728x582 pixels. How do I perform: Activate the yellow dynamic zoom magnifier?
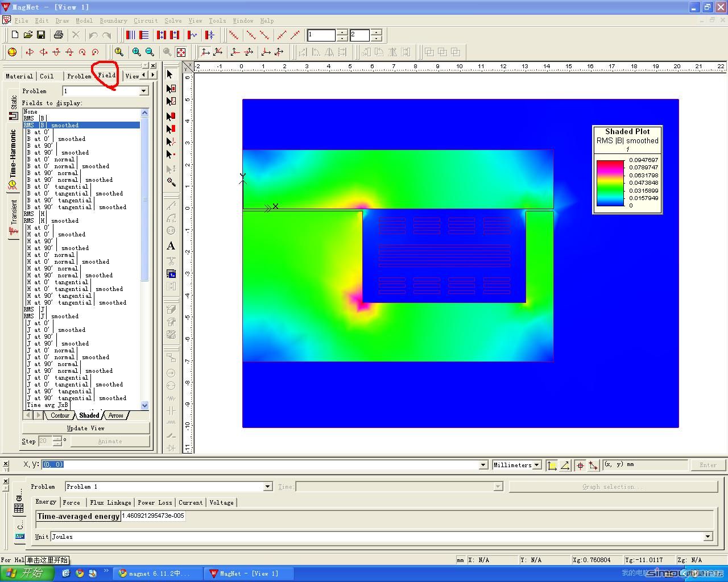coord(119,52)
